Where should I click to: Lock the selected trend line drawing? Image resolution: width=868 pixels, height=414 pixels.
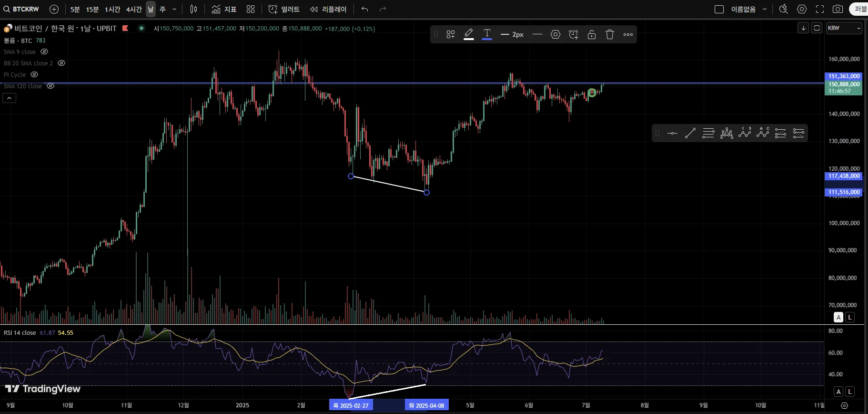(592, 34)
